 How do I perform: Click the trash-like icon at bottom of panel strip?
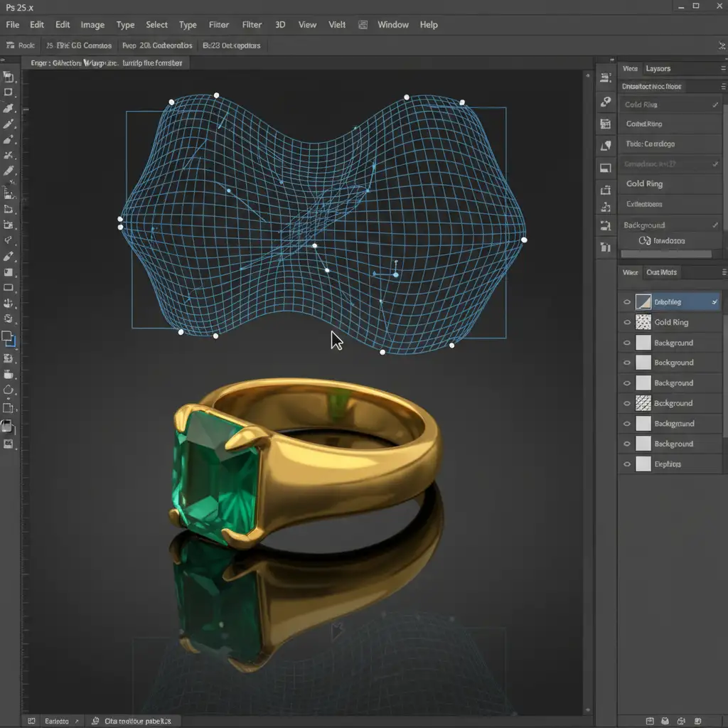click(606, 247)
